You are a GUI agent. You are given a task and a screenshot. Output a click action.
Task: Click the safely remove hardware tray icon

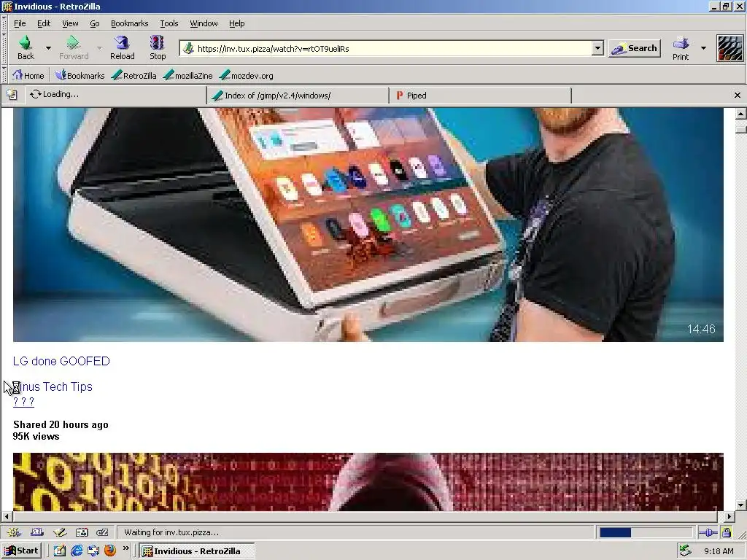tap(685, 551)
